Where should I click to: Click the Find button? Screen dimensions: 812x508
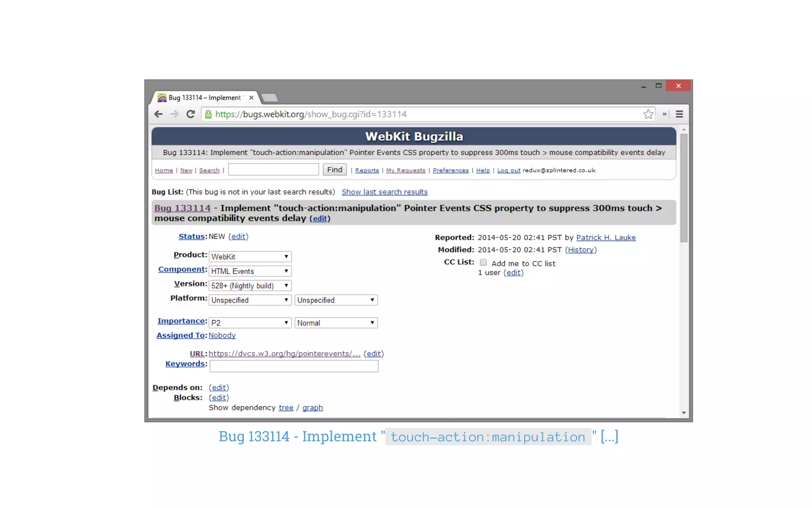coord(335,169)
